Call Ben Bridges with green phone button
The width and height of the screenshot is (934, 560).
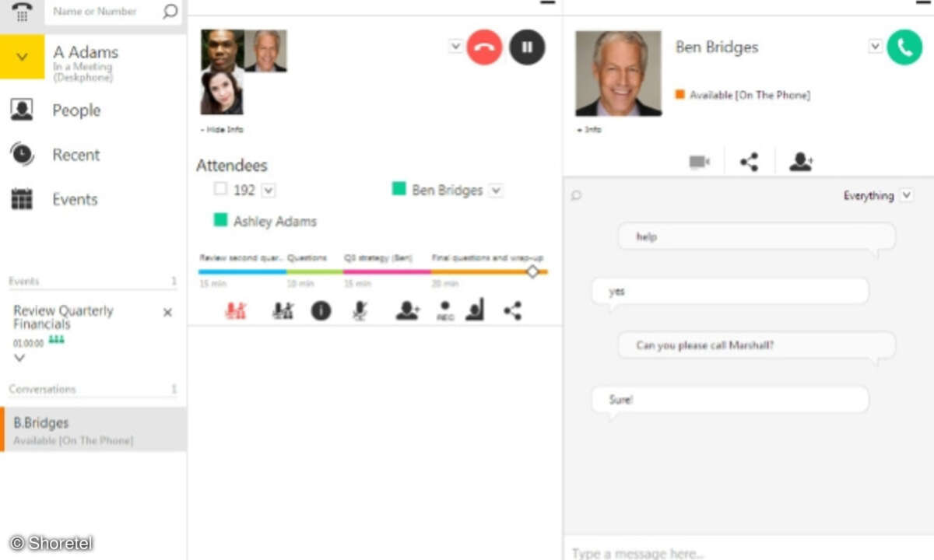(x=904, y=47)
